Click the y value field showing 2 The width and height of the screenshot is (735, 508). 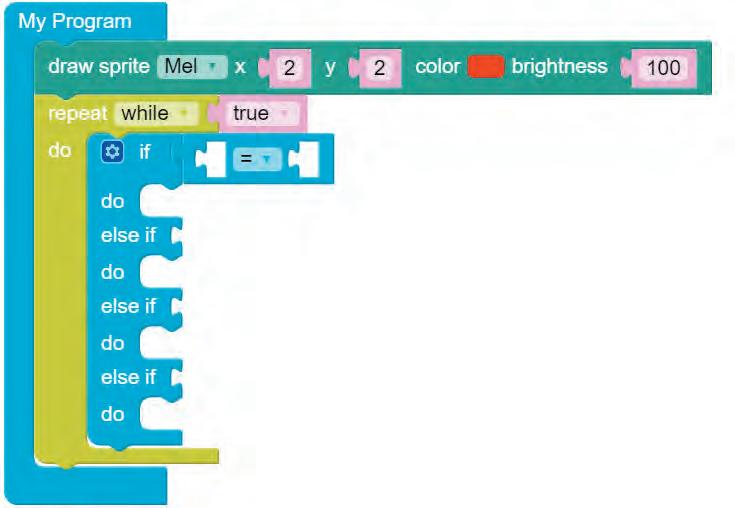pos(379,68)
